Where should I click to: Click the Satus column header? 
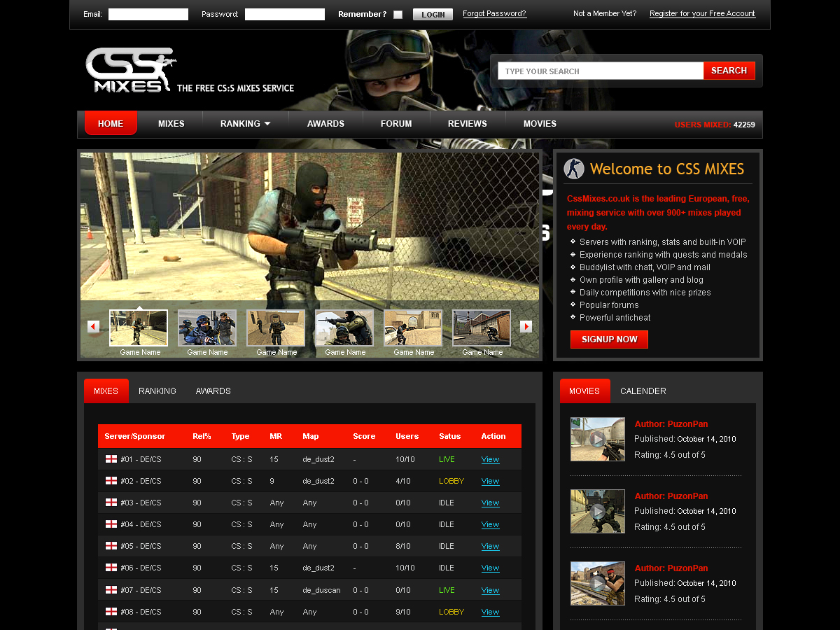tap(450, 436)
